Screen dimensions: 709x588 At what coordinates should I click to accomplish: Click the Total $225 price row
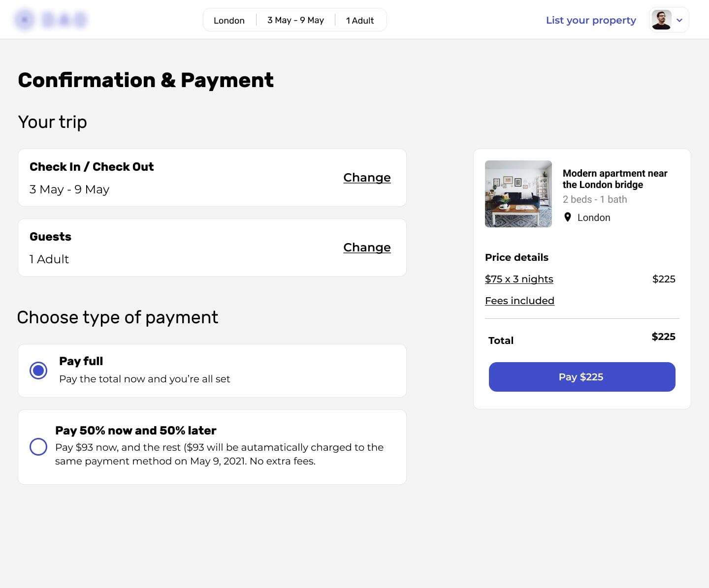pos(581,339)
